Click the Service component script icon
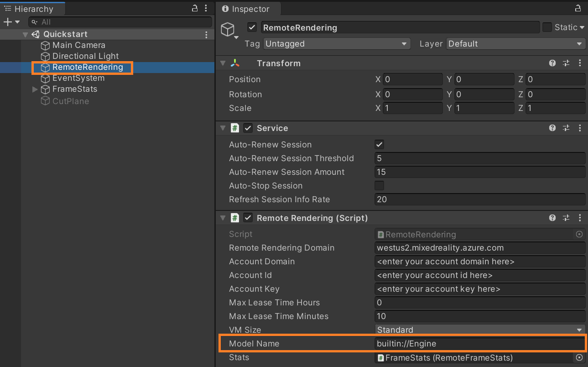 coord(234,128)
